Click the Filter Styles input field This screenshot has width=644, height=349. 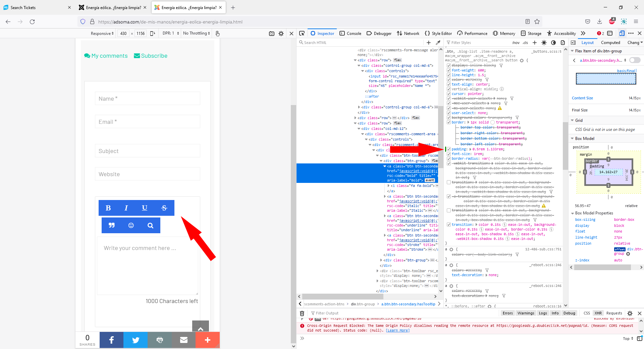[476, 43]
